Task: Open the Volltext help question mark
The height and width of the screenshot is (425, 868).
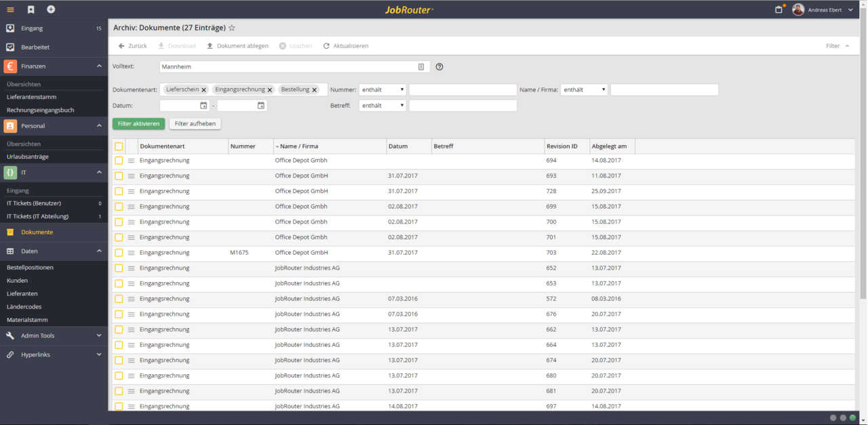Action: click(x=439, y=67)
